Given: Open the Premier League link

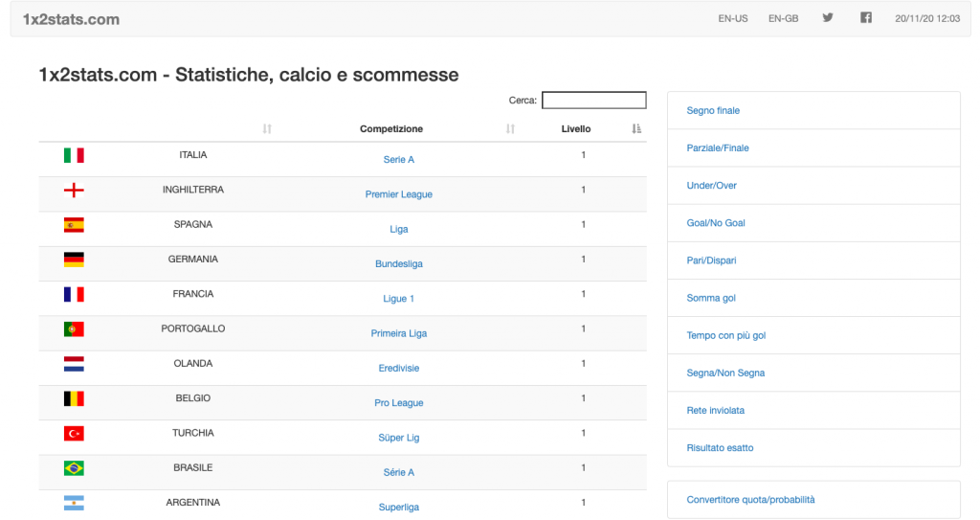Looking at the screenshot, I should tap(399, 194).
